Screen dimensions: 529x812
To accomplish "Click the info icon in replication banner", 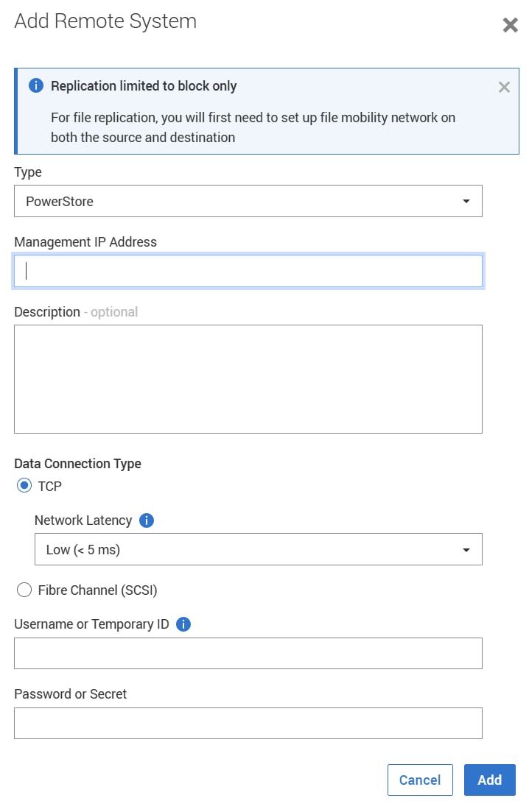I will pyautogui.click(x=36, y=85).
